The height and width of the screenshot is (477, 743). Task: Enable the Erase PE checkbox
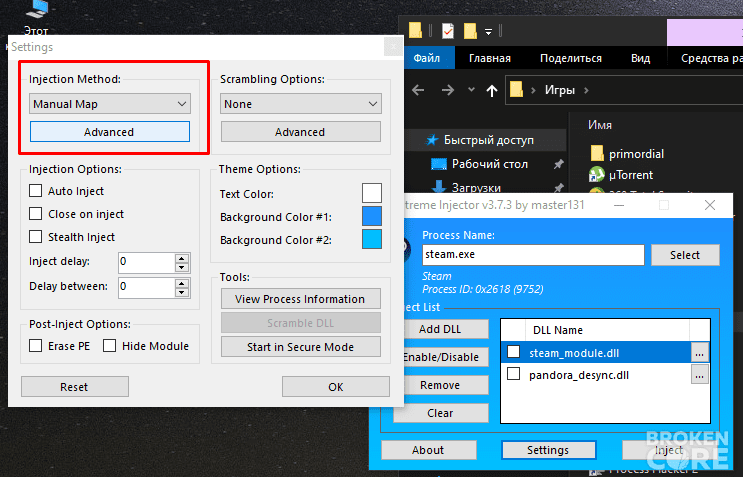click(36, 345)
